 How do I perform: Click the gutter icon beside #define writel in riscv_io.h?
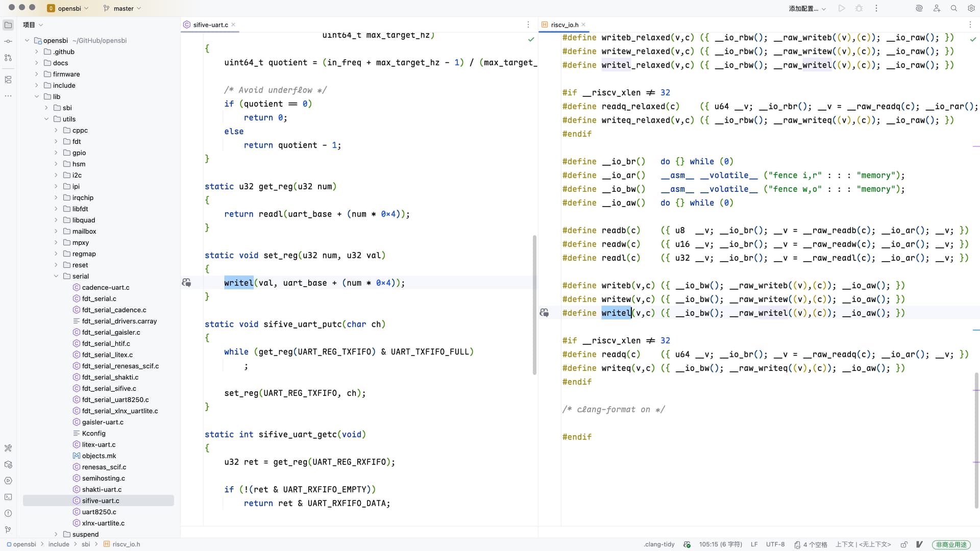(544, 313)
